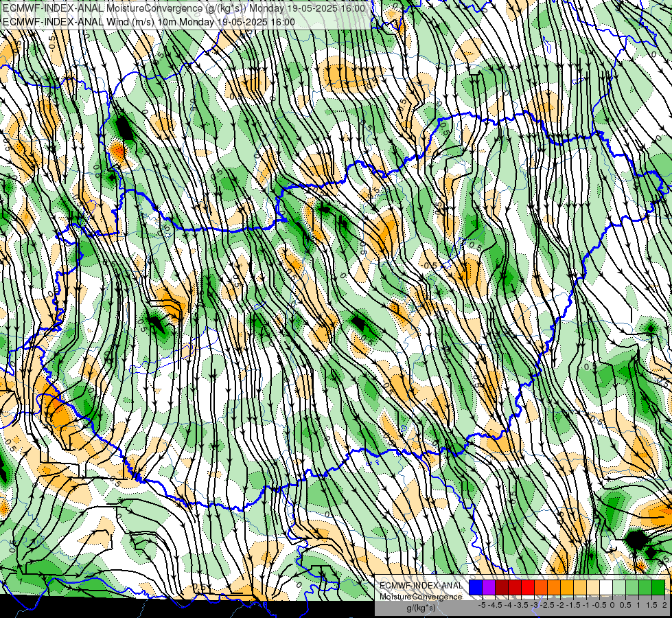Screen dimensions: 672x618
Task: Click the purple legend swatch
Action: click(489, 587)
